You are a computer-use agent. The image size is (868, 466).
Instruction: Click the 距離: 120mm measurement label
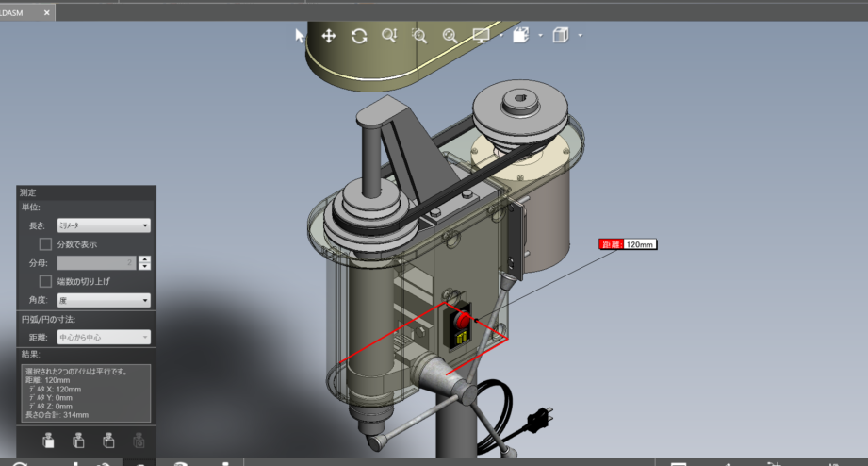628,244
